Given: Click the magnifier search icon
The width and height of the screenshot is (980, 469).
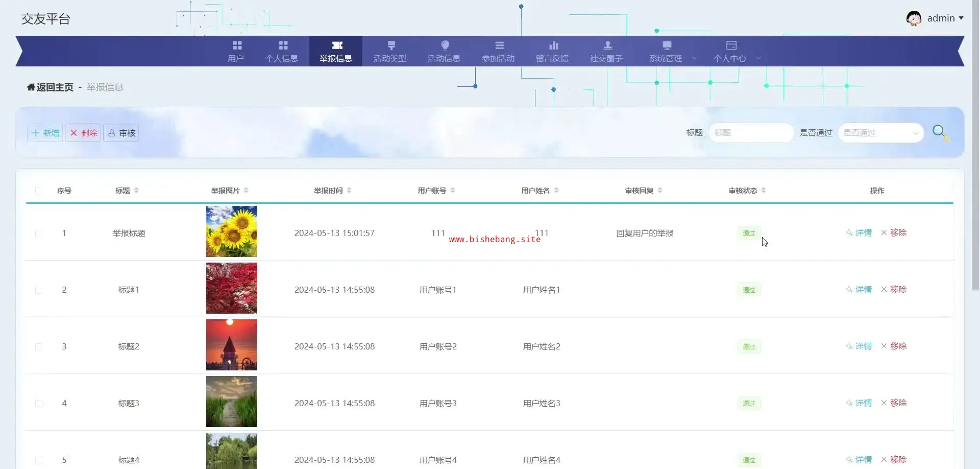Looking at the screenshot, I should (x=940, y=132).
